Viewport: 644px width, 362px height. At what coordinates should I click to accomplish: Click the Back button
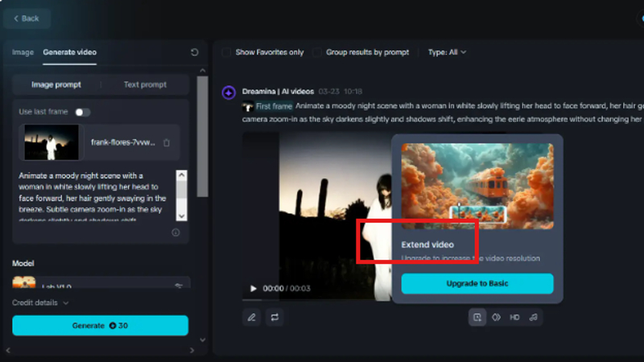pos(27,19)
